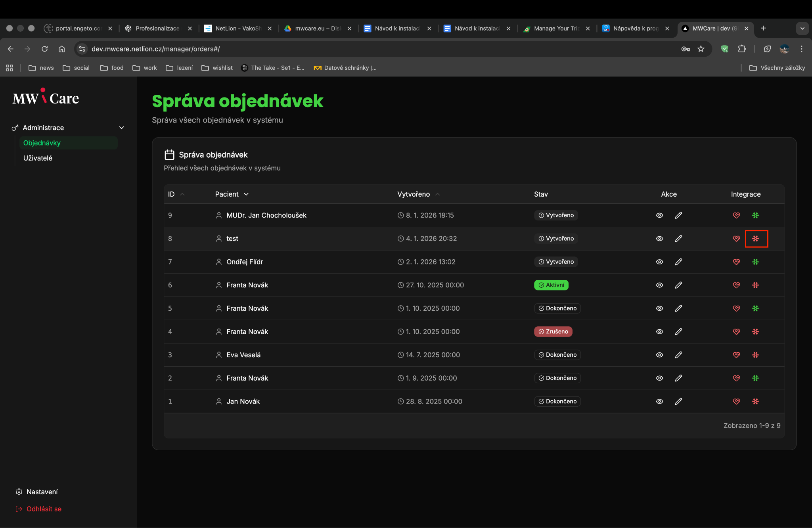Open Nastavení settings

(42, 492)
